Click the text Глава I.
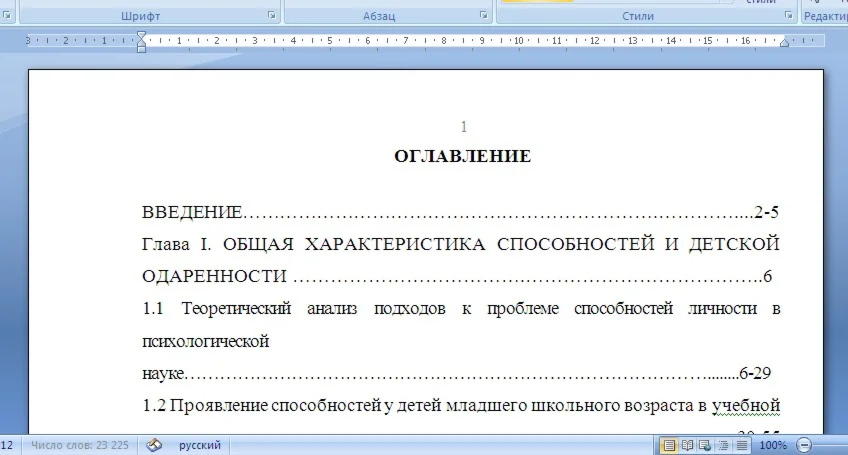Viewport: 848px width, 455px height. [x=176, y=244]
